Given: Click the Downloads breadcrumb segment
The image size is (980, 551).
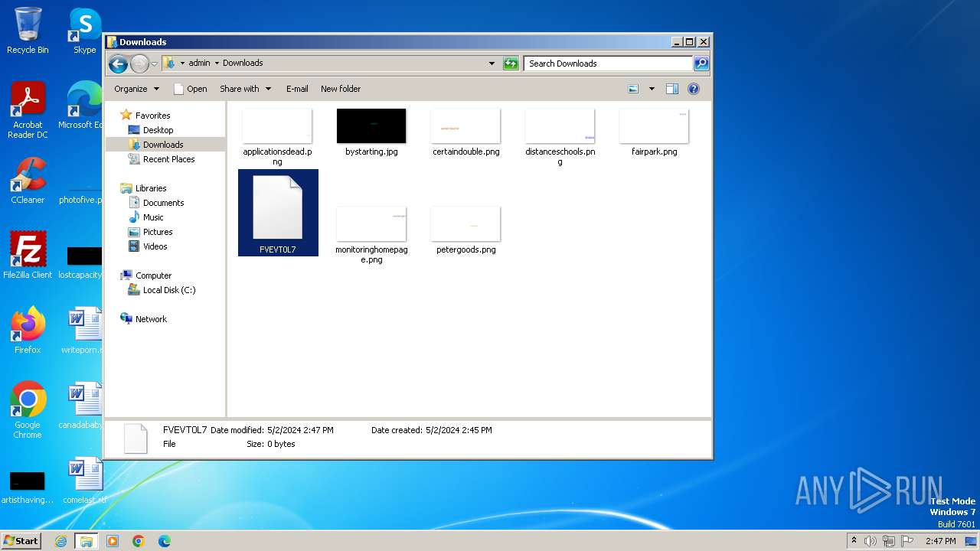Looking at the screenshot, I should point(243,64).
